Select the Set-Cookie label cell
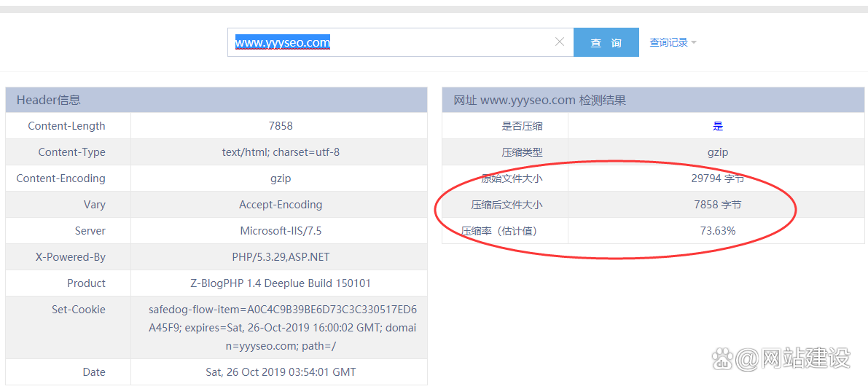 (68, 328)
